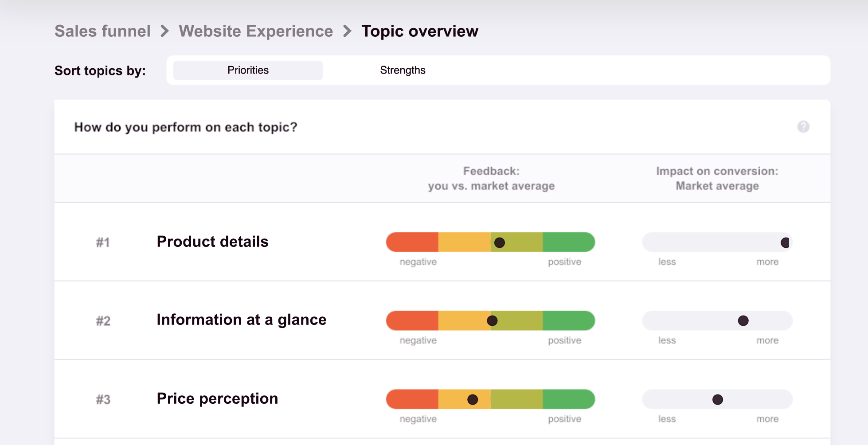Click green segment of Price perception bar
Viewport: 868px width, 445px height.
pyautogui.click(x=568, y=399)
